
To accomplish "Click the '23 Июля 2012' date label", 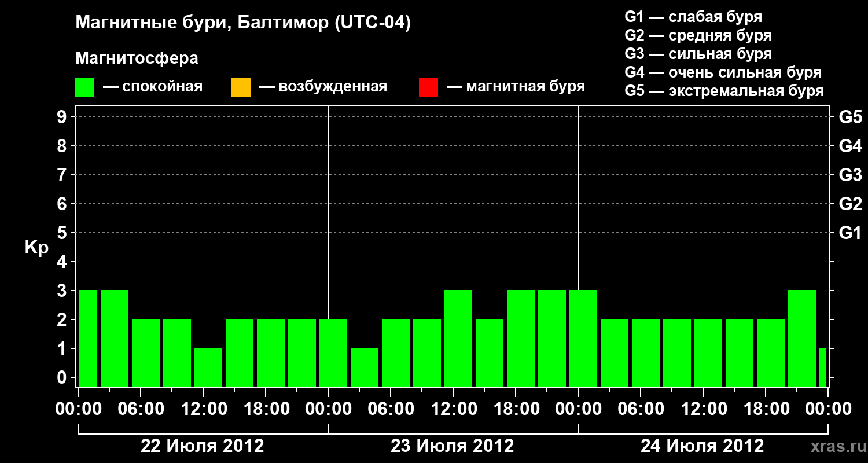I will pyautogui.click(x=453, y=446).
